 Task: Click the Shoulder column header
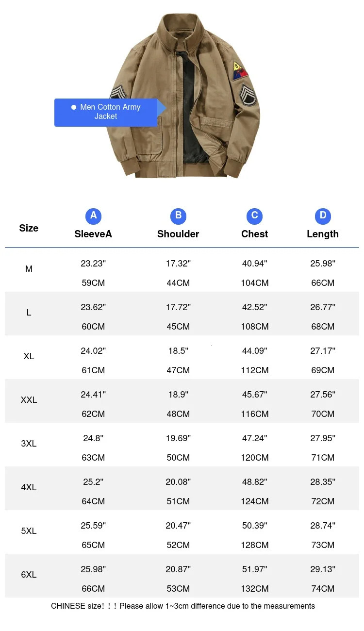coord(178,234)
